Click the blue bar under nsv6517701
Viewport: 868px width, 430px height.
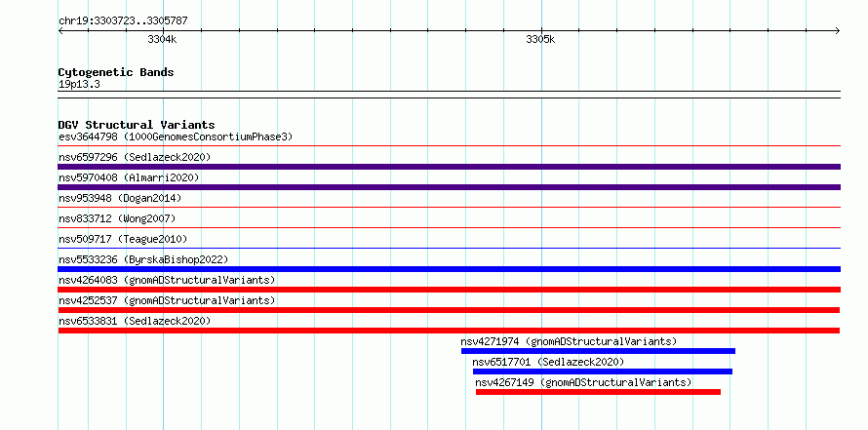point(603,371)
